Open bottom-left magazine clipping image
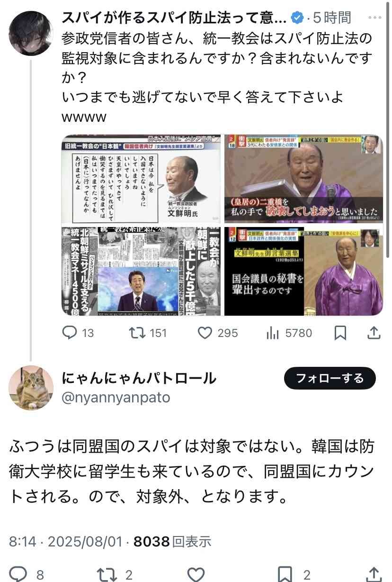392x582 pixels. [141, 271]
